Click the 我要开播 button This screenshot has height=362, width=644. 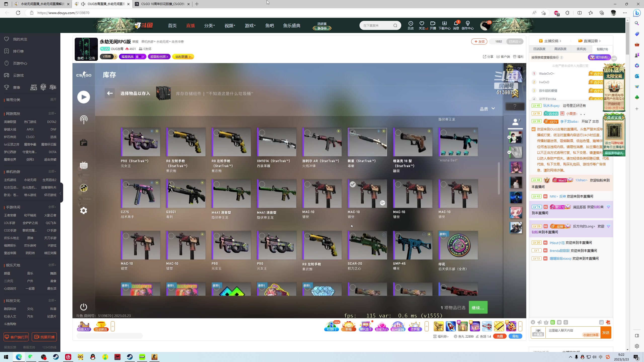[x=44, y=337]
